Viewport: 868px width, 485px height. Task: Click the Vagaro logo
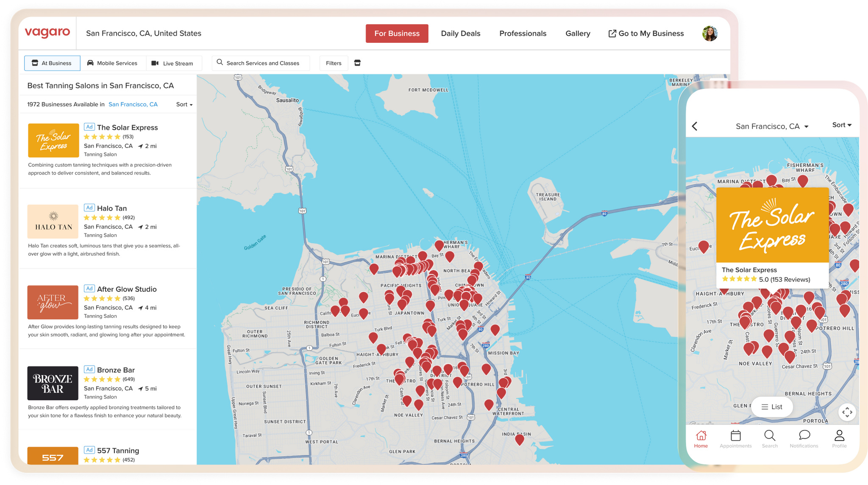47,33
